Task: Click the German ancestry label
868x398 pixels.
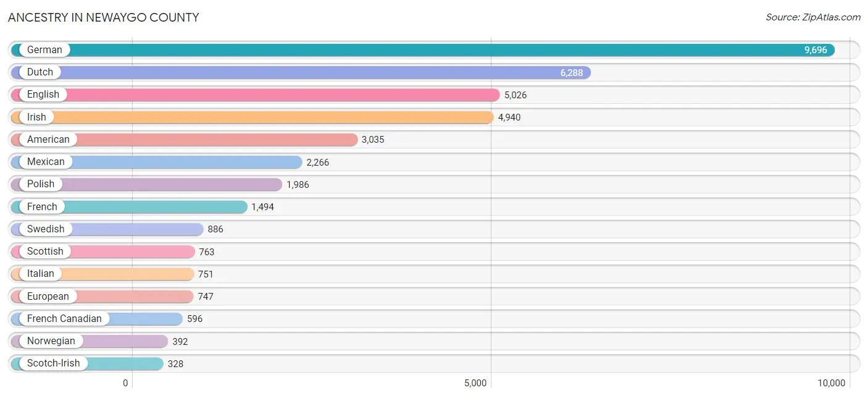Action: point(44,50)
